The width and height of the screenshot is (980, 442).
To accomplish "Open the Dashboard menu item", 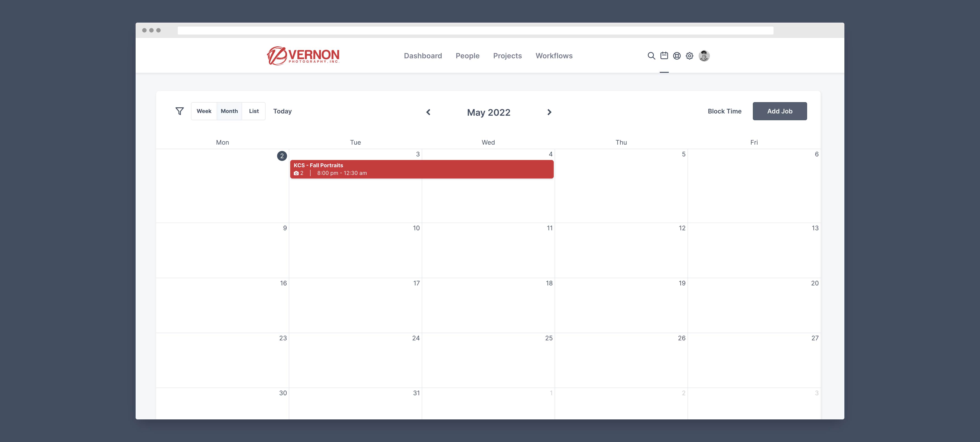I will (423, 56).
